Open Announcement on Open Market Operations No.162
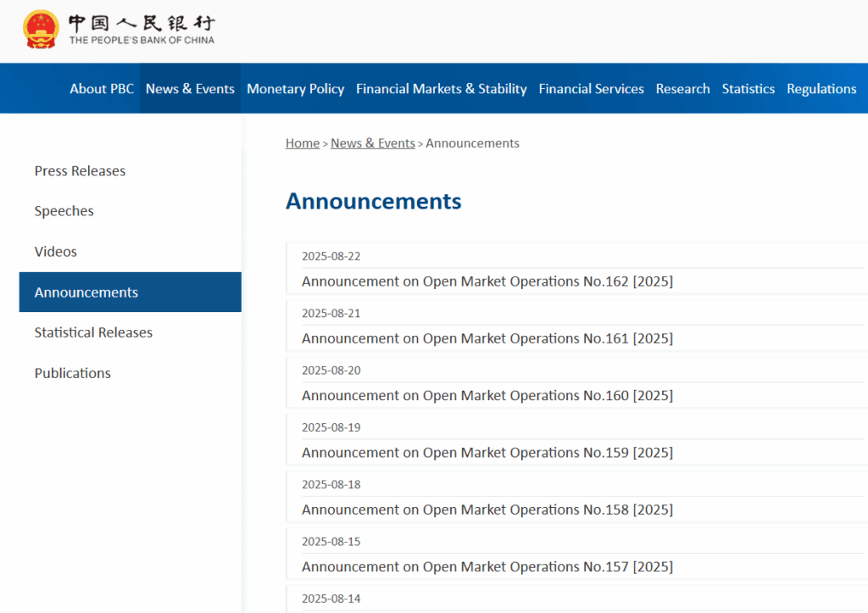868x613 pixels. coord(487,281)
